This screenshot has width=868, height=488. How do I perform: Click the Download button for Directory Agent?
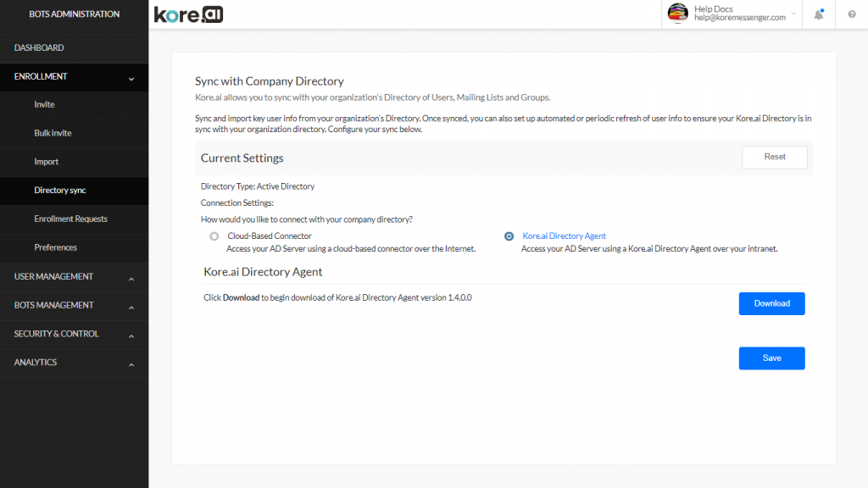pos(771,303)
